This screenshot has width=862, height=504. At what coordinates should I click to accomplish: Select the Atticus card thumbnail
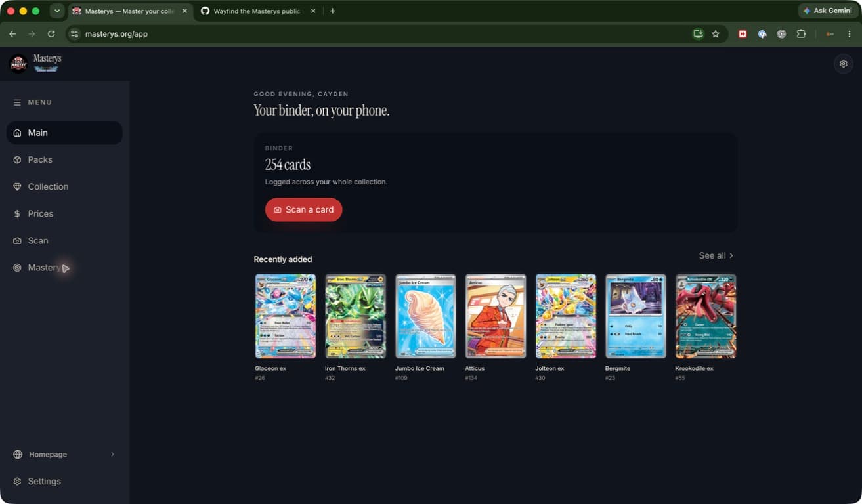(x=496, y=316)
